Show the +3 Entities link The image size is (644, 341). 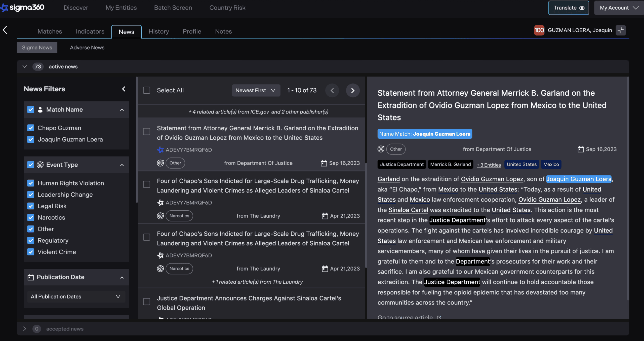coord(489,165)
